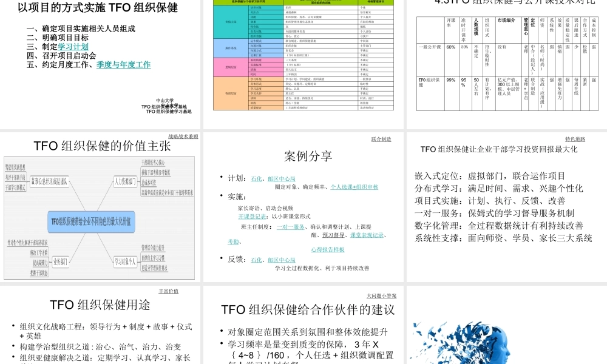Click the line 四、召开项目启动会
The image size is (607, 364).
[x=61, y=55]
